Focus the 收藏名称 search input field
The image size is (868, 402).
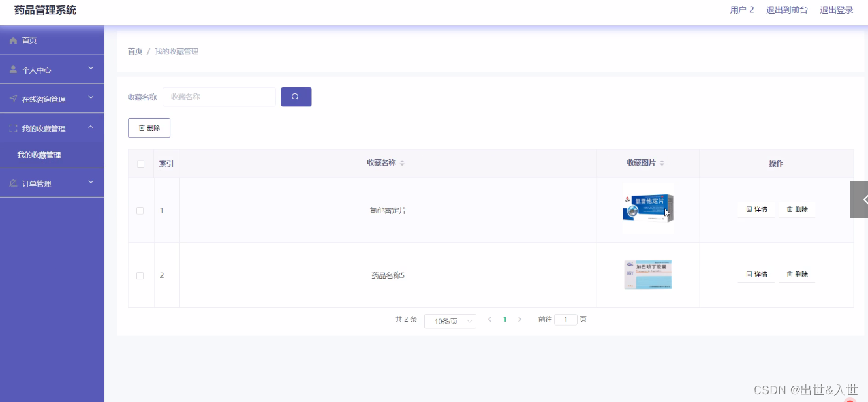tap(219, 97)
